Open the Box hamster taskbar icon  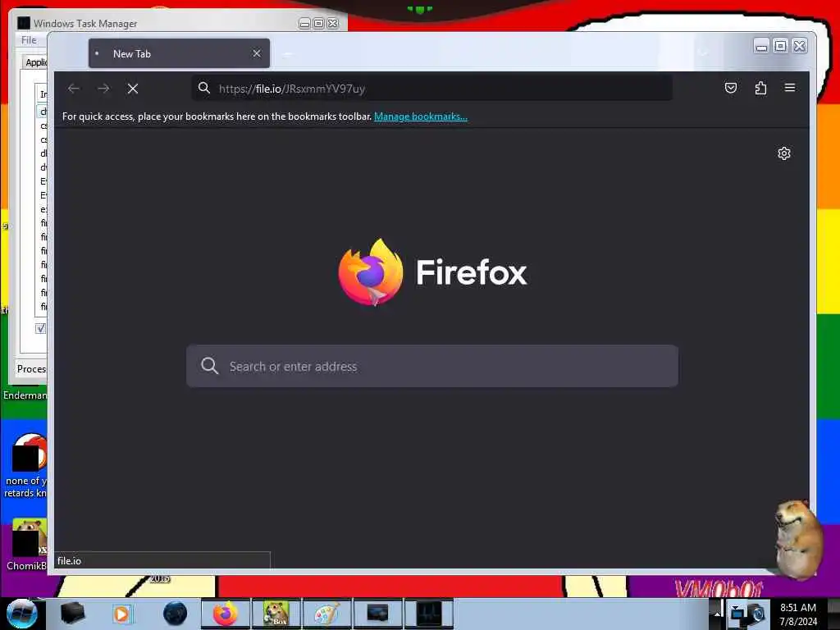tap(276, 614)
